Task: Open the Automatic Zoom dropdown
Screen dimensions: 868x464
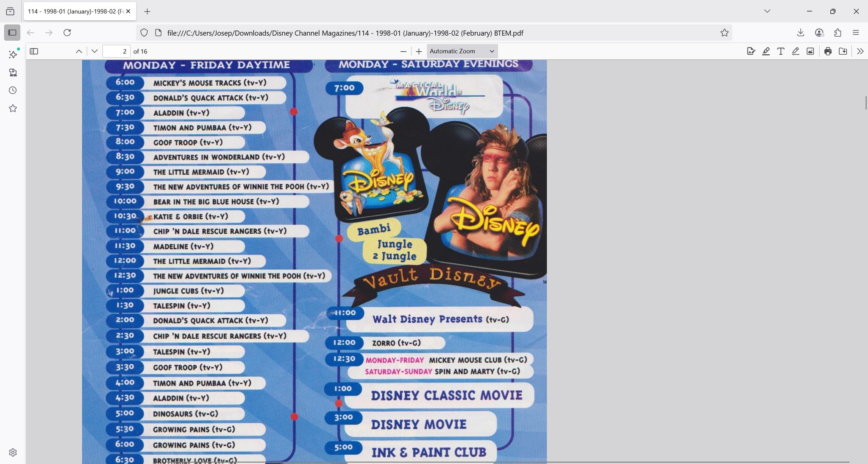Action: (x=462, y=51)
